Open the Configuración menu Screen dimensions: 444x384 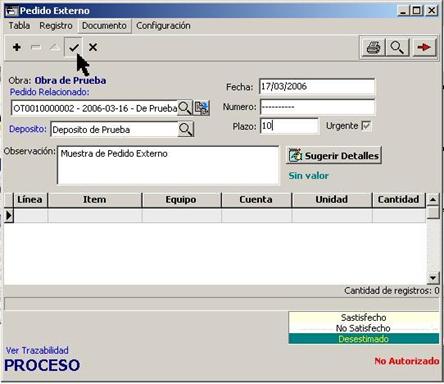coord(163,26)
